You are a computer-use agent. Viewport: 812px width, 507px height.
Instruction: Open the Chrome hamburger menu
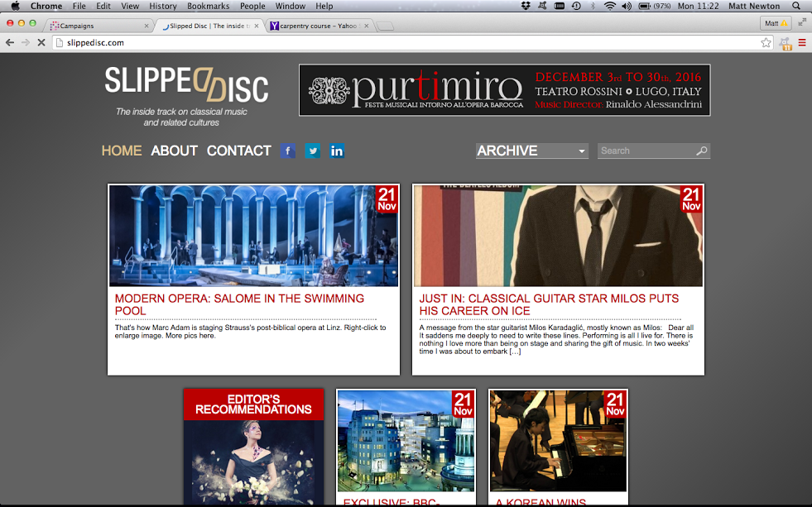802,43
